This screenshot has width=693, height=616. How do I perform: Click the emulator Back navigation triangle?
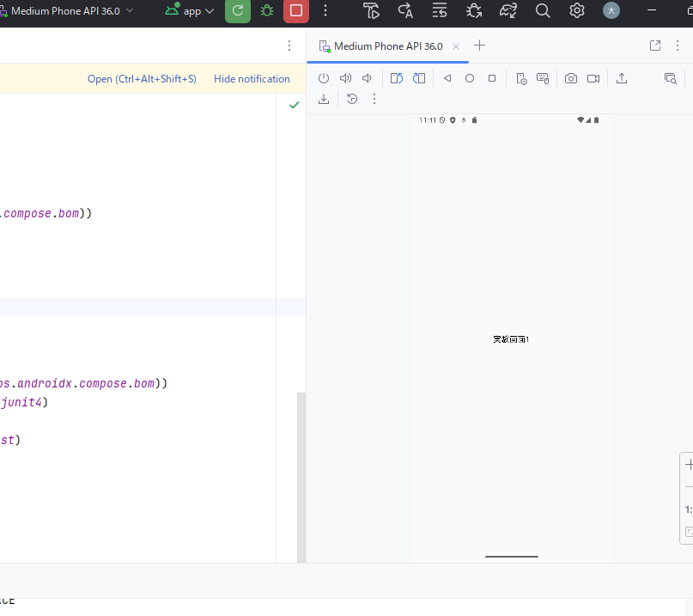pyautogui.click(x=447, y=78)
